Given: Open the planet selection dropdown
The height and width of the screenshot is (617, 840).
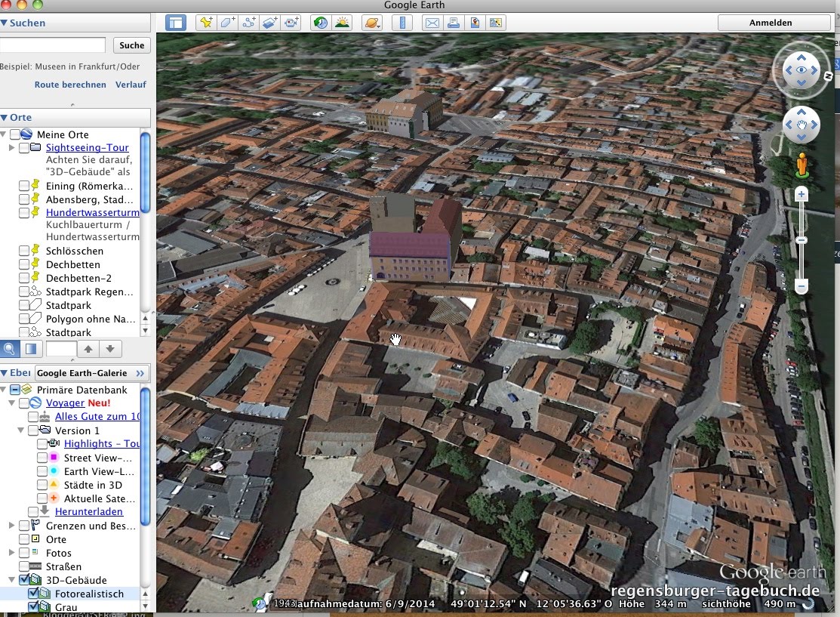Looking at the screenshot, I should click(372, 23).
